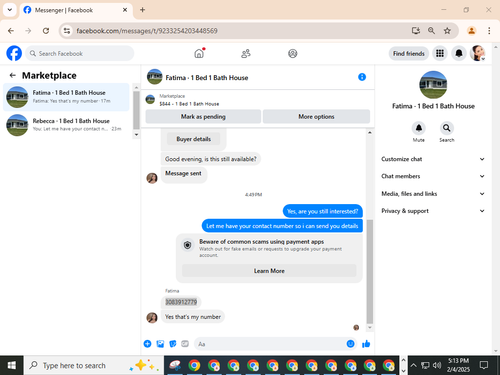Viewport: 500px width, 375px height.
Task: Open the Home feed icon
Action: (199, 53)
